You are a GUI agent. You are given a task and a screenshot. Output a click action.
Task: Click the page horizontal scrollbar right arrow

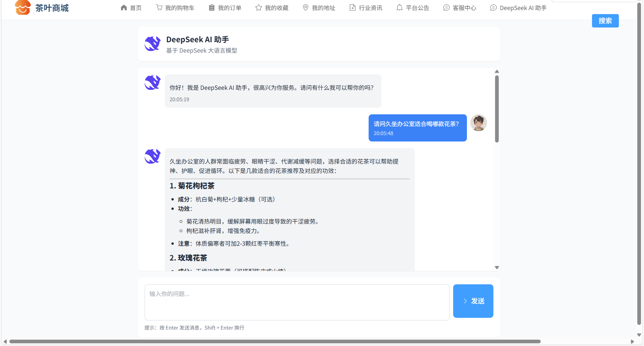tap(632, 342)
